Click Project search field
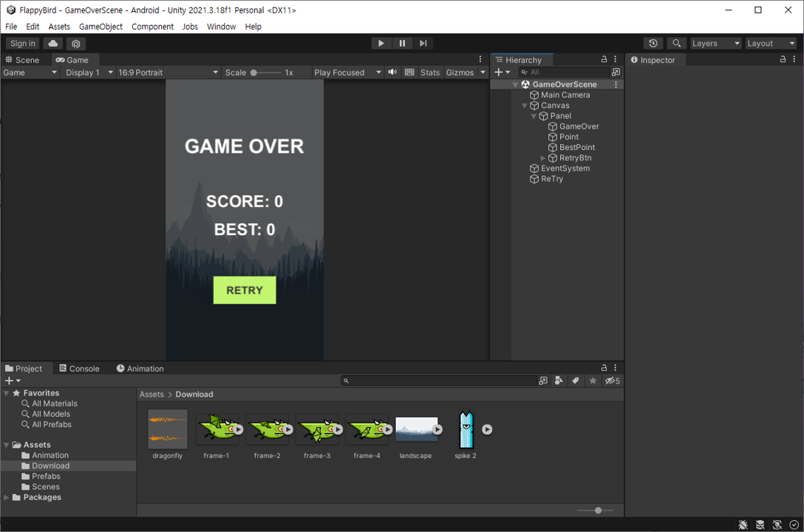Viewport: 804px width, 532px height. coord(439,381)
